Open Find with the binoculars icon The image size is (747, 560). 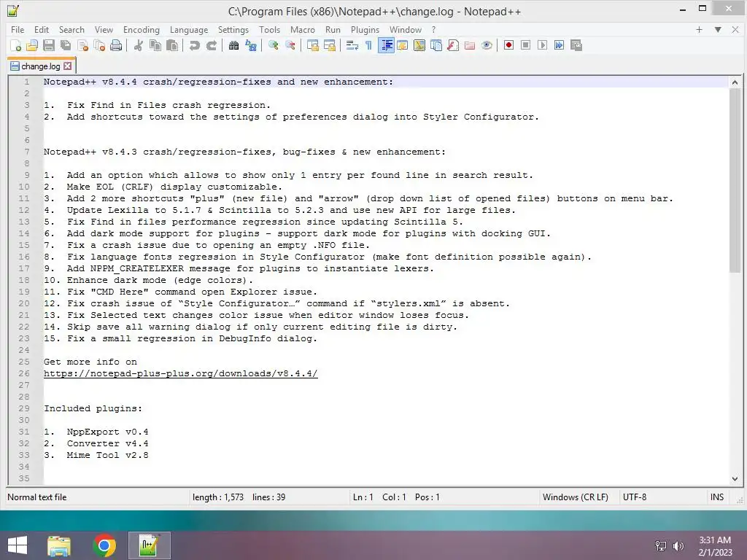tap(233, 45)
